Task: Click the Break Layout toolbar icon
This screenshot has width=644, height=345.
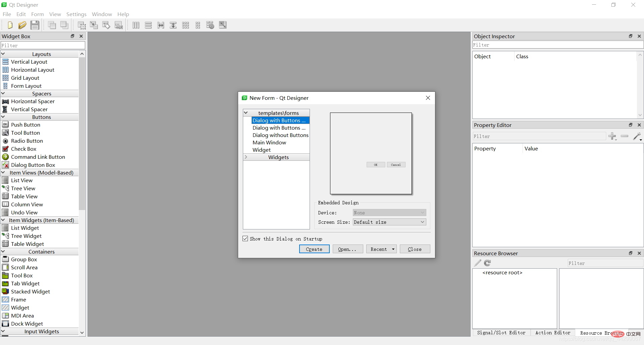Action: click(x=210, y=25)
